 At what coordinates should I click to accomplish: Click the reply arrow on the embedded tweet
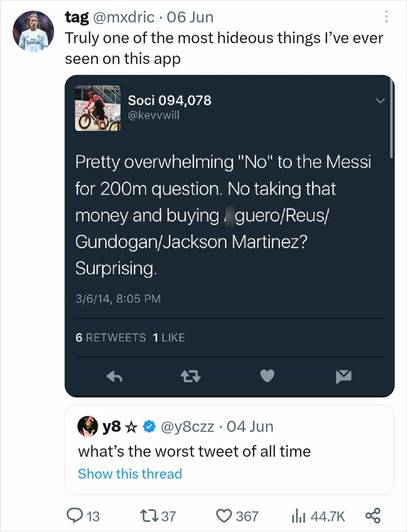[x=115, y=377]
